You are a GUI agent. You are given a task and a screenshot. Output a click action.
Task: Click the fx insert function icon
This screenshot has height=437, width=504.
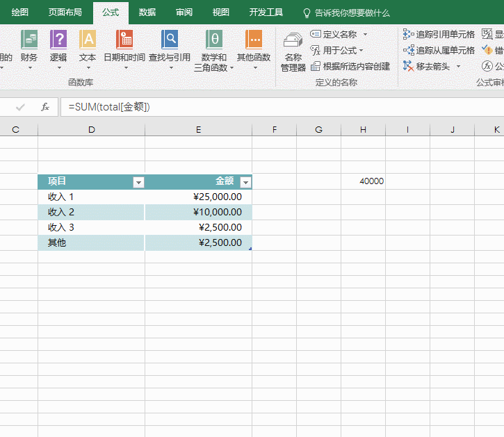click(45, 107)
